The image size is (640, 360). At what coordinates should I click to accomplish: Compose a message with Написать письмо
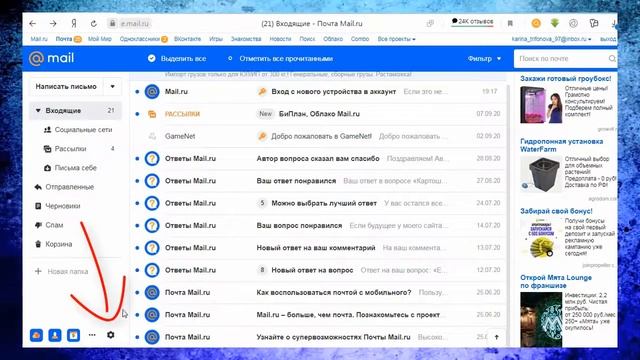(66, 86)
